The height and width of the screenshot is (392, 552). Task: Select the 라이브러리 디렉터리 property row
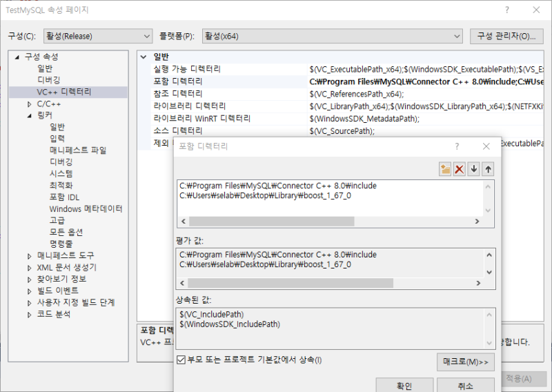click(x=348, y=106)
